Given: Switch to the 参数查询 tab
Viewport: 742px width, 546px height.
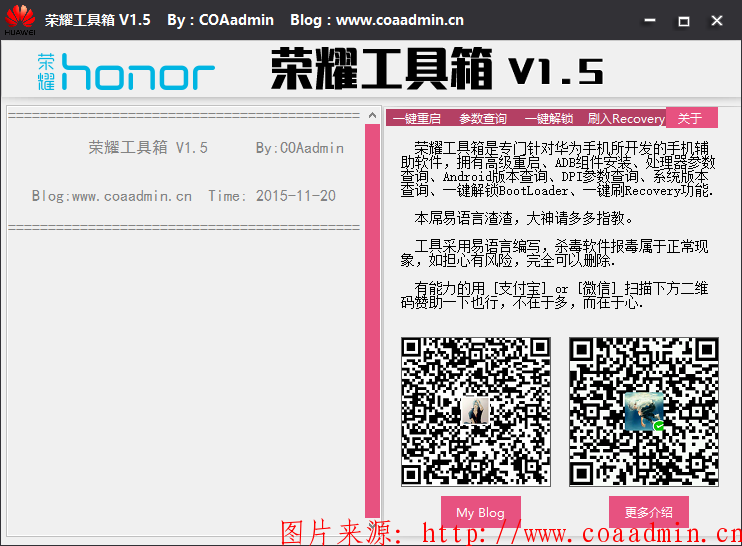Looking at the screenshot, I should [483, 118].
